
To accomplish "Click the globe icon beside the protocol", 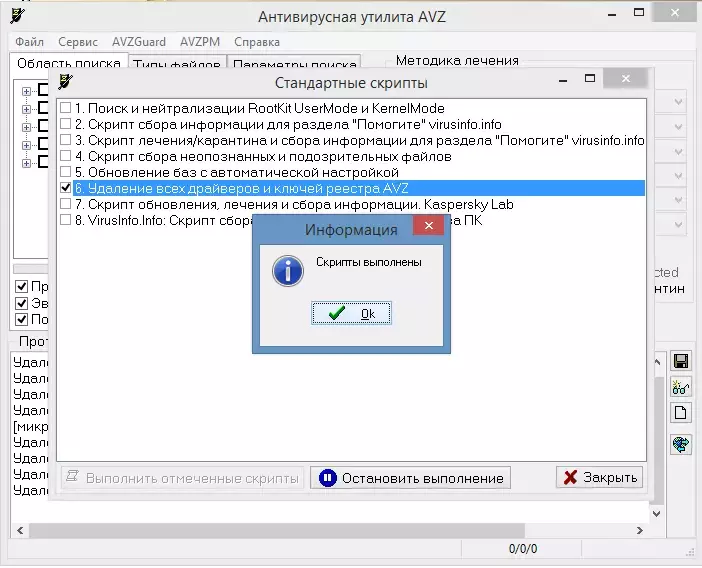I will tap(681, 444).
